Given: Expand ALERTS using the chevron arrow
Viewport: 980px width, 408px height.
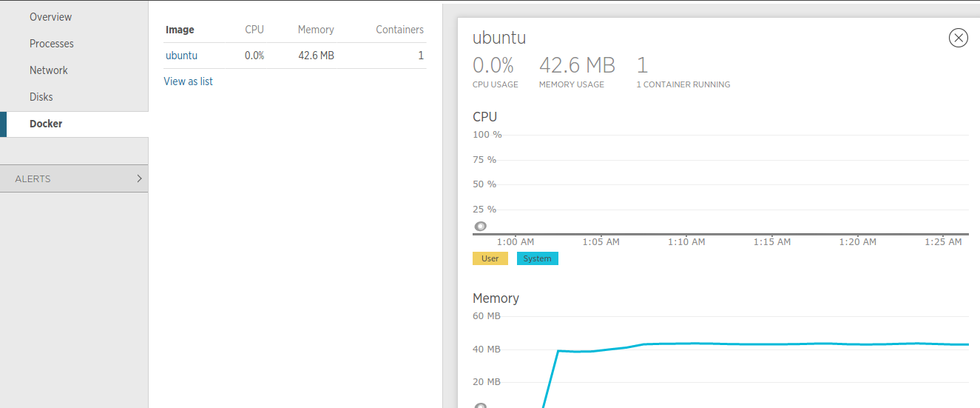Looking at the screenshot, I should point(139,178).
